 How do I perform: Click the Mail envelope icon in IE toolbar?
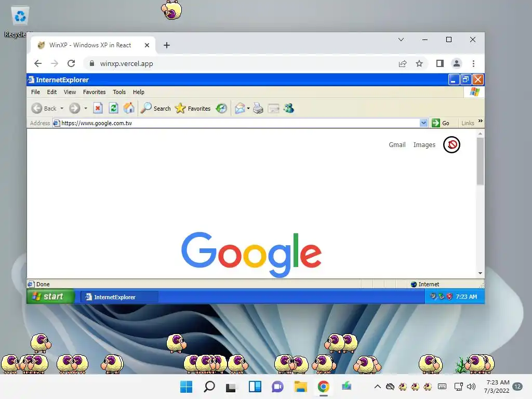tap(240, 108)
